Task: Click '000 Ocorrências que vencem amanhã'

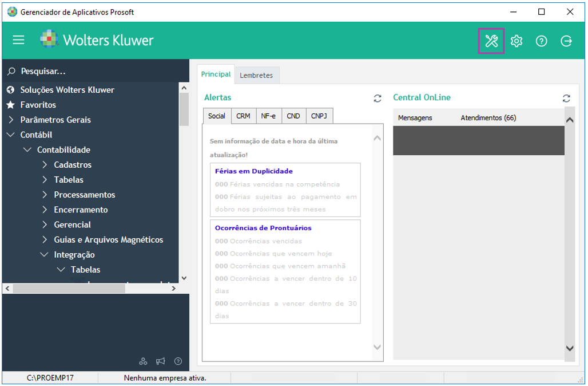Action: 280,266
